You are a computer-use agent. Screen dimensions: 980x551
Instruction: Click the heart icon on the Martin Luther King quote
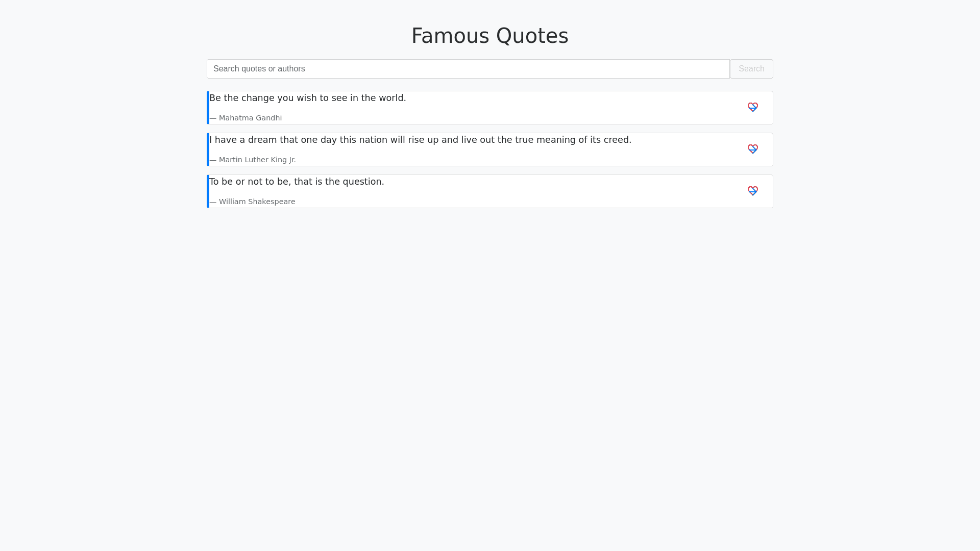coord(752,149)
